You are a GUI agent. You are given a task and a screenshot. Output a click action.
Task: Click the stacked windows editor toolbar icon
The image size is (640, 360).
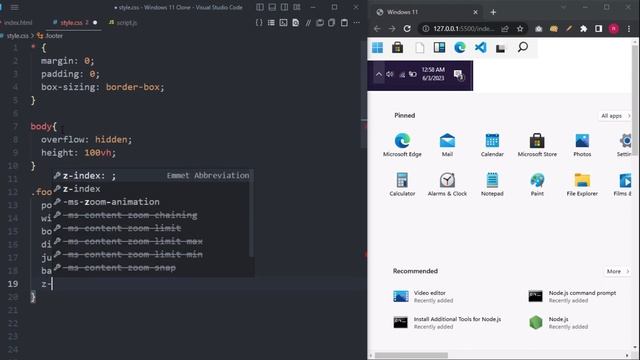[320, 23]
